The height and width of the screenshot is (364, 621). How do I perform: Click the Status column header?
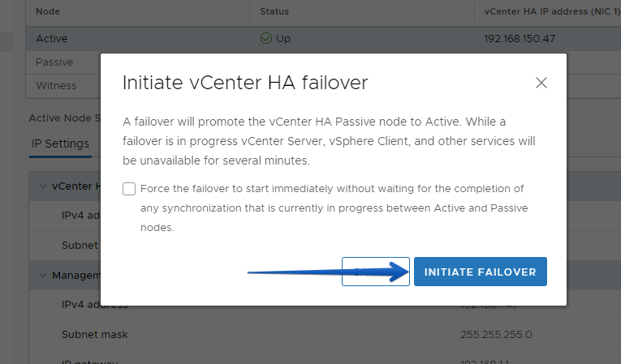[x=274, y=11]
